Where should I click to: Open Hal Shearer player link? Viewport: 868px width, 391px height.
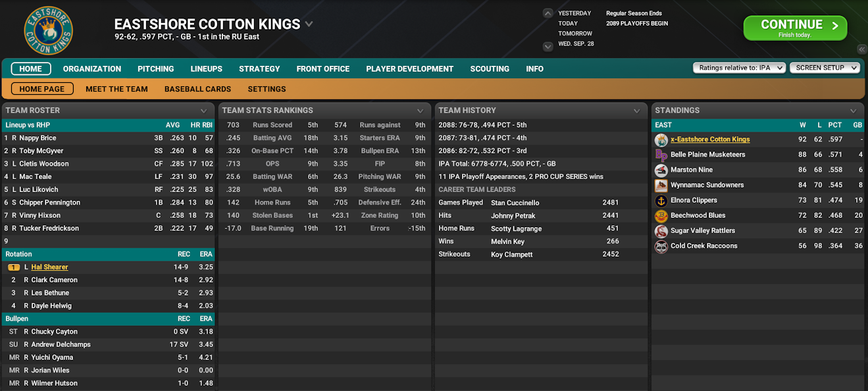click(x=49, y=267)
